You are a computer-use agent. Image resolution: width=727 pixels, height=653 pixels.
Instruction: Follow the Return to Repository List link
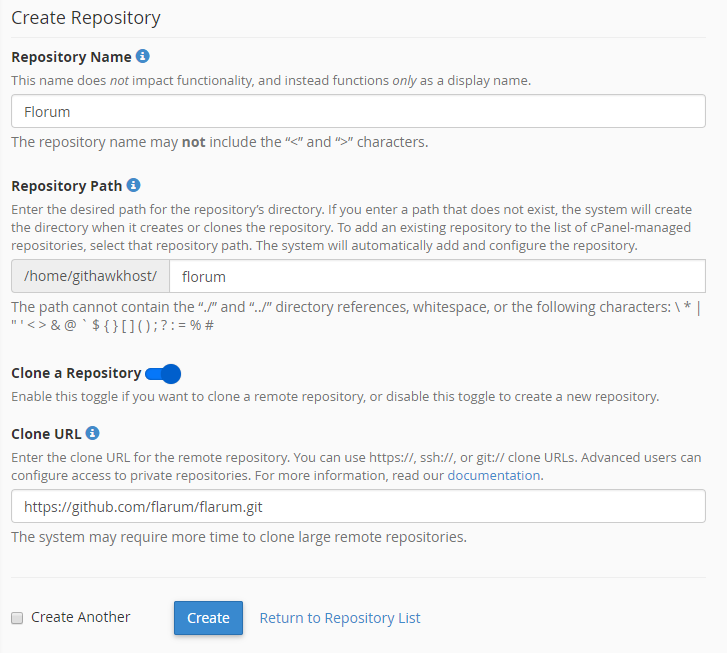pyautogui.click(x=340, y=618)
